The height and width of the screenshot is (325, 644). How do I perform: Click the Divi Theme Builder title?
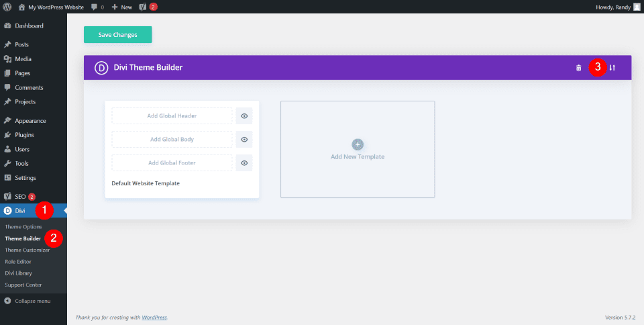pos(148,67)
